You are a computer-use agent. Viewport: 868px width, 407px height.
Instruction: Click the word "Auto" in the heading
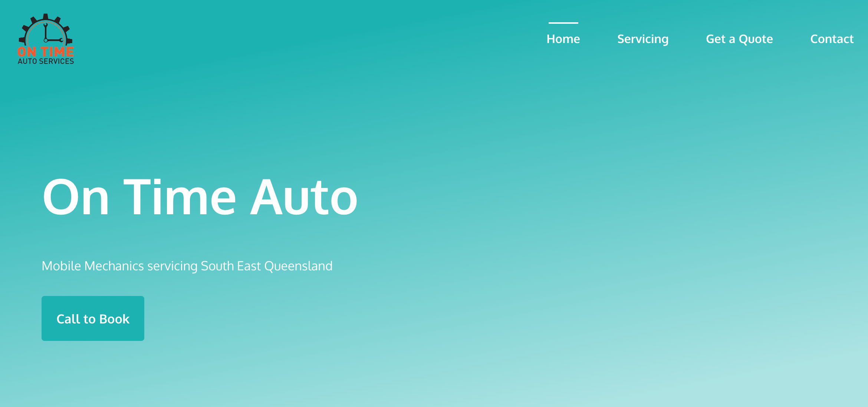[x=303, y=197]
